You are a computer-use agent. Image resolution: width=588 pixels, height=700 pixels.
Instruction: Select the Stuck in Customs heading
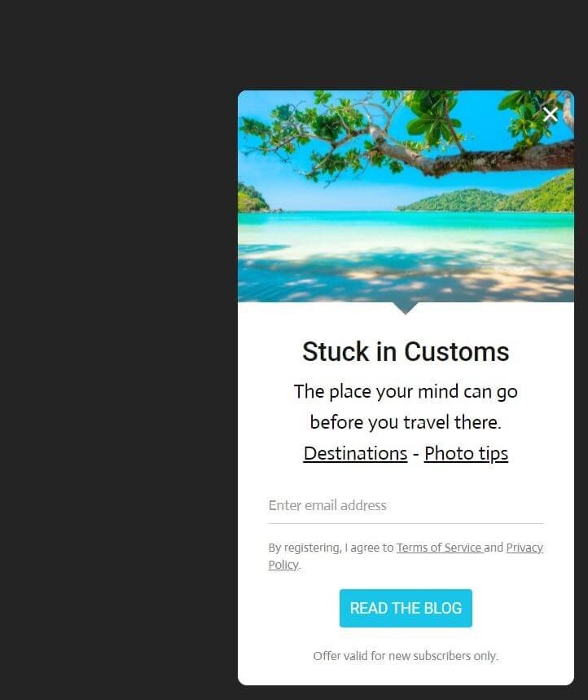(406, 351)
